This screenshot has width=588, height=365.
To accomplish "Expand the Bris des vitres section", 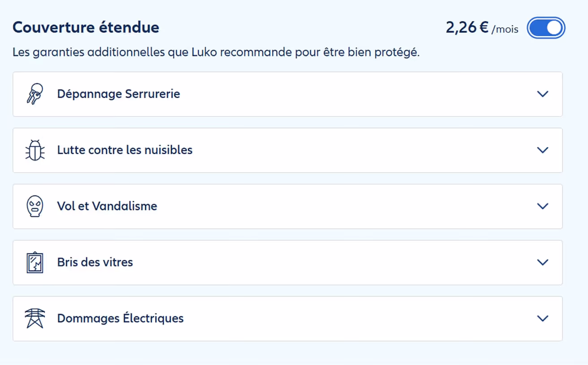I will [543, 262].
